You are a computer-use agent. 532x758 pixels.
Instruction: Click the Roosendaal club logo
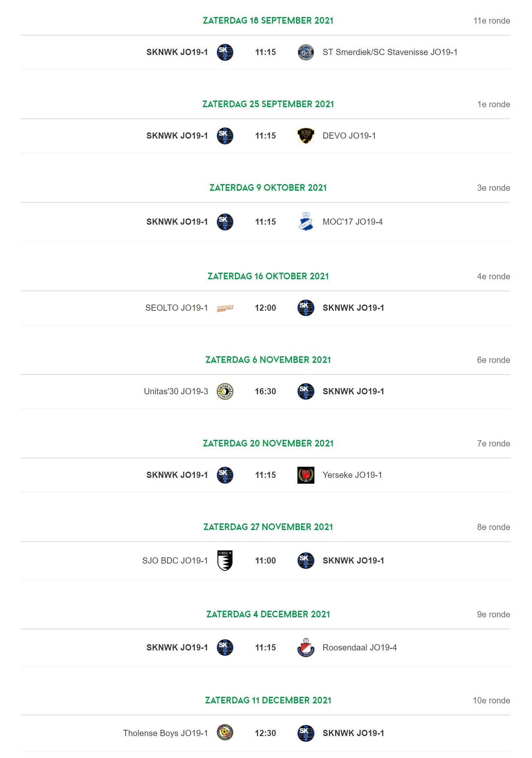point(306,648)
